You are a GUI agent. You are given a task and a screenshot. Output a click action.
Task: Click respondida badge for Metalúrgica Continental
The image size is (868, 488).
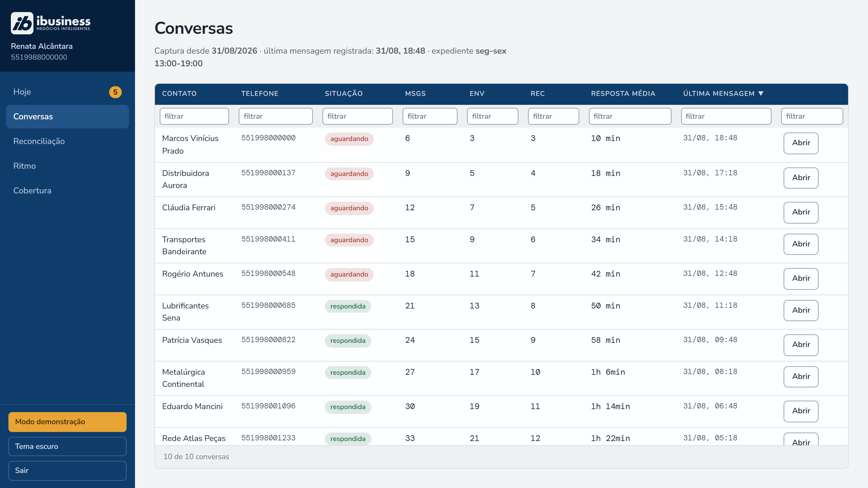point(348,373)
